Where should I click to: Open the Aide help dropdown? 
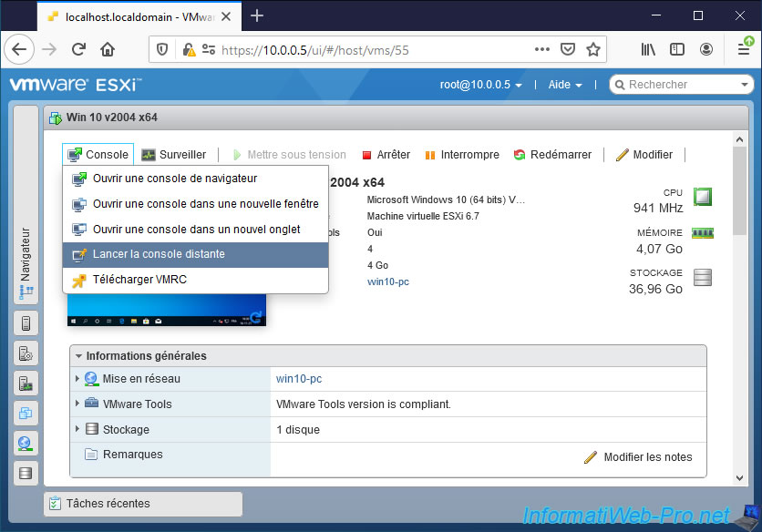coord(565,85)
